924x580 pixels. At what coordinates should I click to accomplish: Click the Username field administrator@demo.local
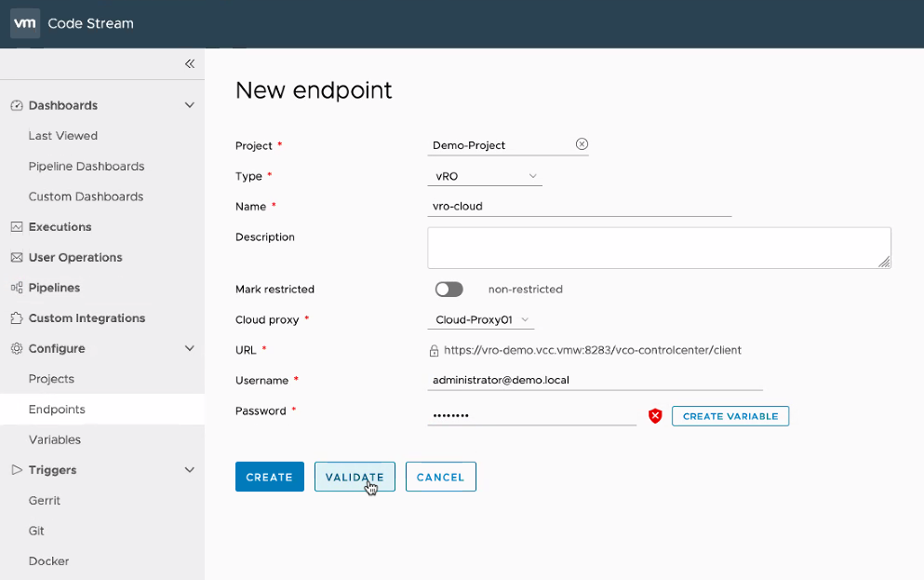click(x=596, y=380)
